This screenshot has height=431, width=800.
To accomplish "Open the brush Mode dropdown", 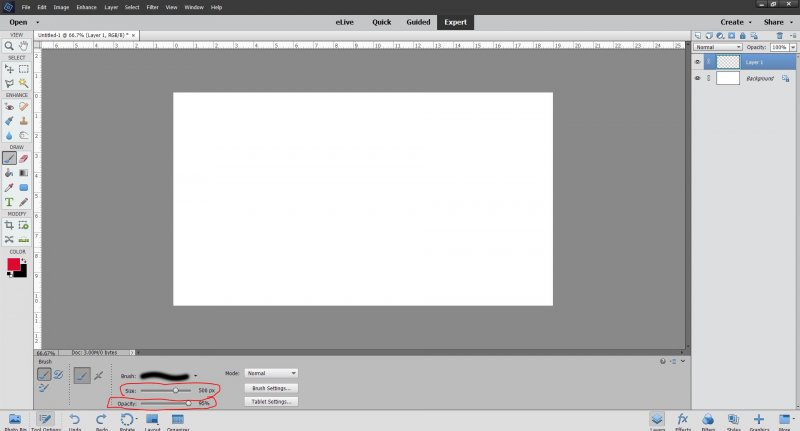I will pyautogui.click(x=271, y=373).
